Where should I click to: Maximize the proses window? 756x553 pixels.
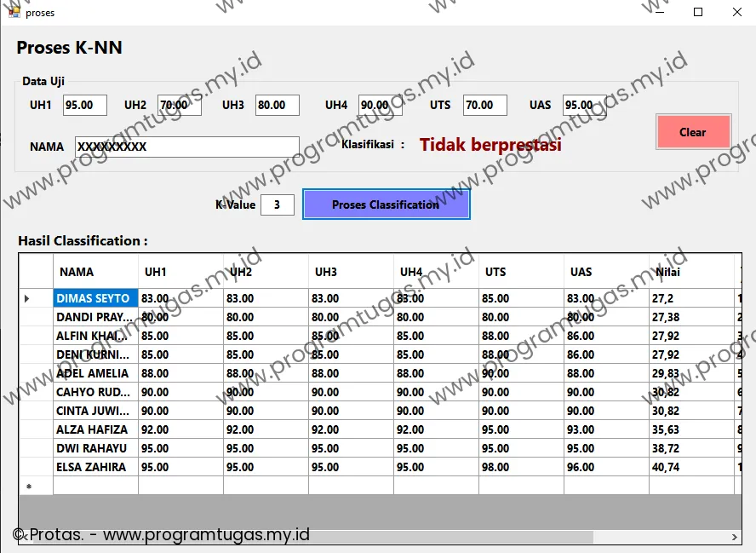coord(698,12)
